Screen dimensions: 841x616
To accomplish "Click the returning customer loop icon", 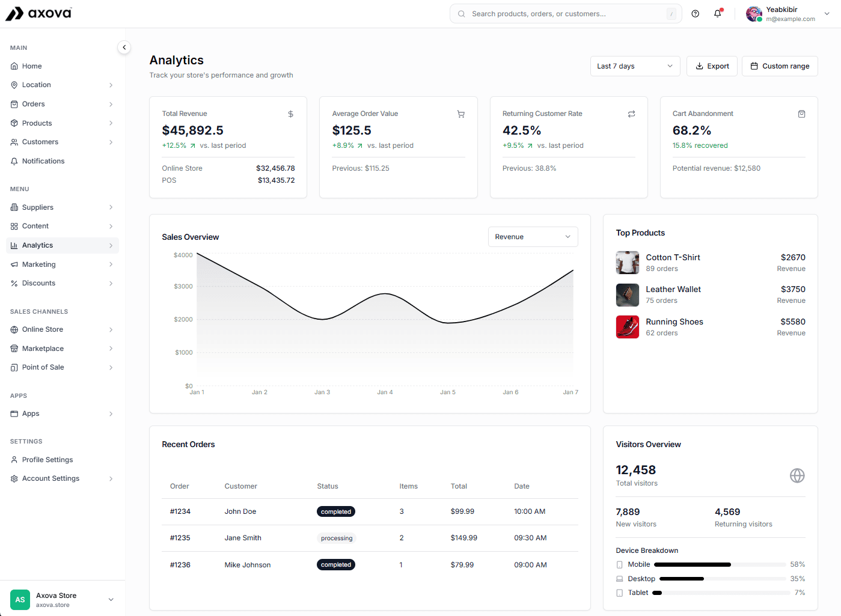I will click(631, 114).
